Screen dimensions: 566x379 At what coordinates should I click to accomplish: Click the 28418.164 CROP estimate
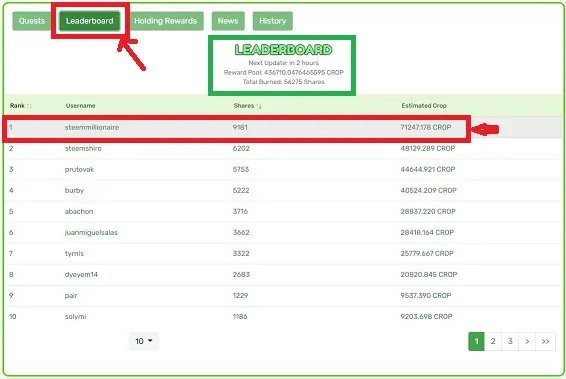point(427,232)
